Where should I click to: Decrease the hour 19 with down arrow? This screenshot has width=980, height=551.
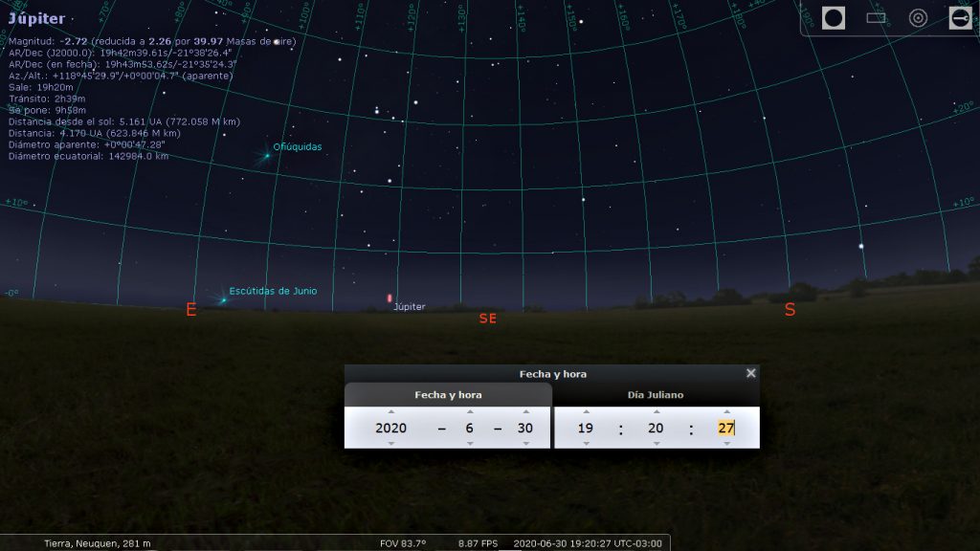(587, 444)
